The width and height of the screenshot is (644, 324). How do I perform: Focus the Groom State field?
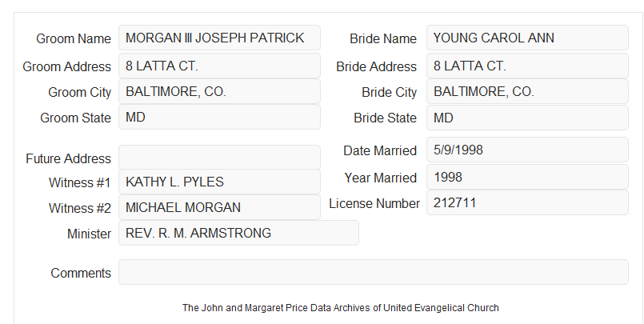coord(219,117)
